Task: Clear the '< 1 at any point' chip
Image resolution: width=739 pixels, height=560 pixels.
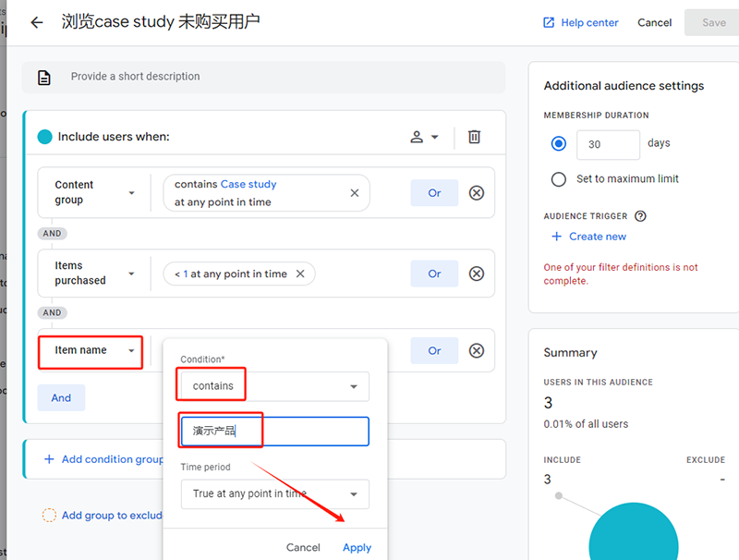Action: (x=300, y=274)
